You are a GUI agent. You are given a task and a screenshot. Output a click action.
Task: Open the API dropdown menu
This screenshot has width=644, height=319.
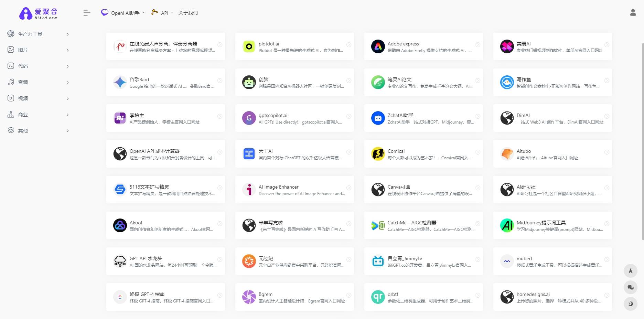[162, 13]
